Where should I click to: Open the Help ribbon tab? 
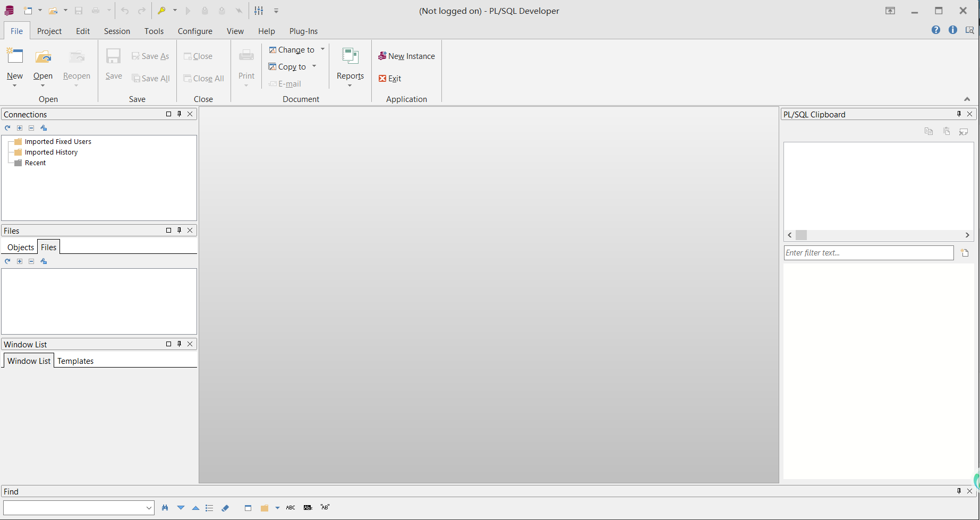pos(267,31)
